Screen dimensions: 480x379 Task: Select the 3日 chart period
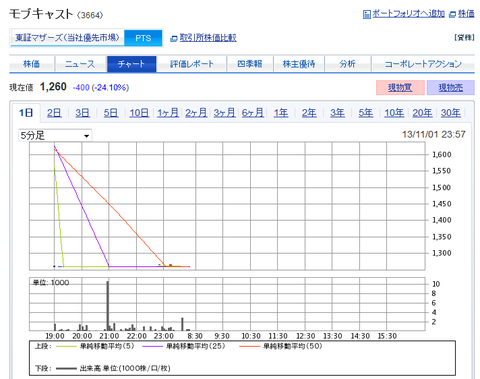click(x=82, y=113)
